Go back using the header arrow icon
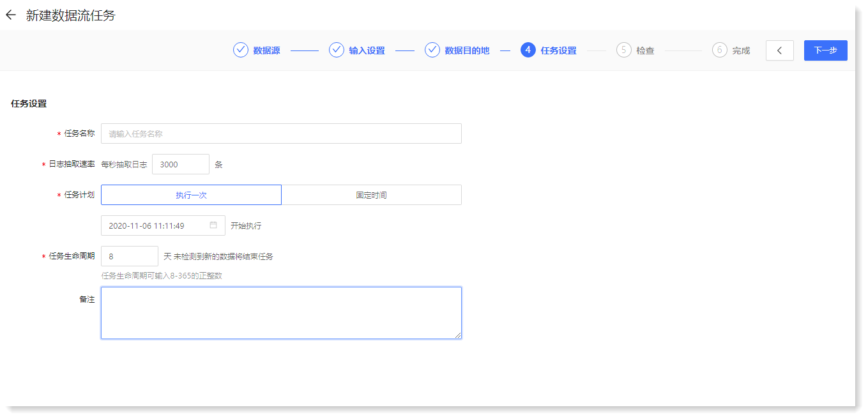 click(10, 15)
